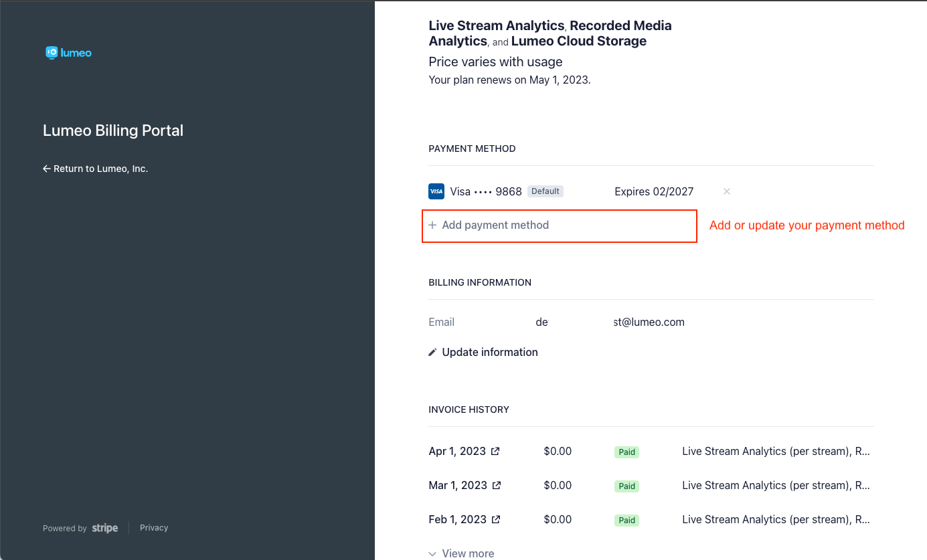Click the $0.00 amount for Mar 1, 2023
Image resolution: width=927 pixels, height=560 pixels.
pyautogui.click(x=558, y=485)
